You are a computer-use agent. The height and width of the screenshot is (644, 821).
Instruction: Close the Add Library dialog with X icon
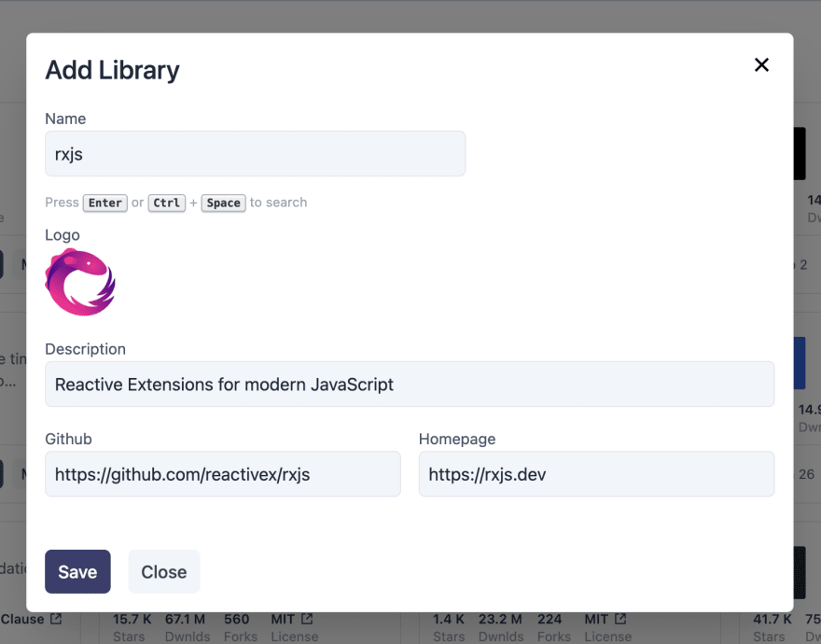[761, 65]
